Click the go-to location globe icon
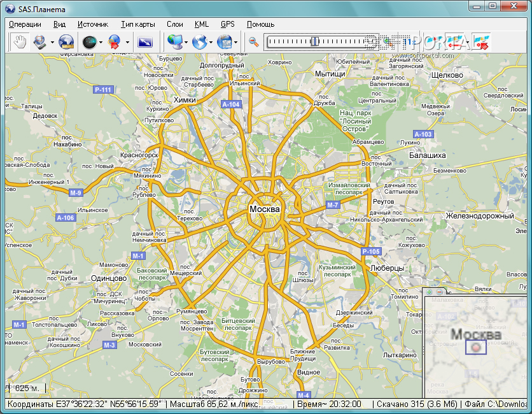The image size is (532, 414). tap(115, 42)
